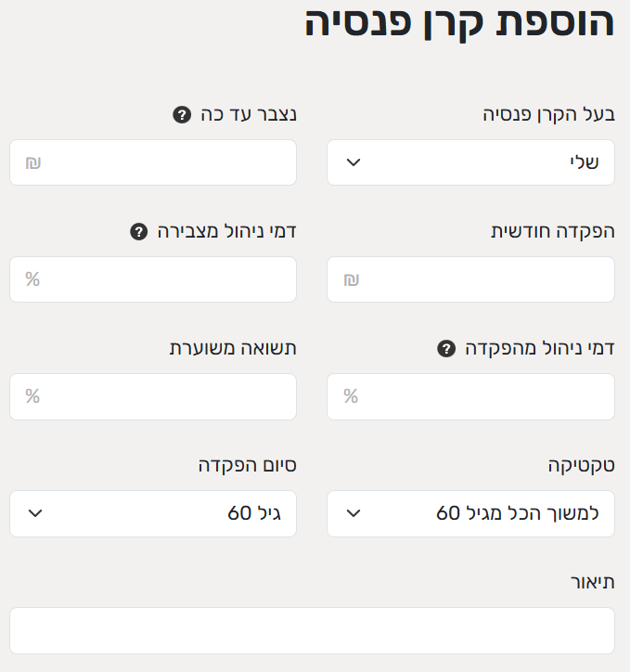
Task: Focus the "תיאור" text input
Action: tap(312, 630)
